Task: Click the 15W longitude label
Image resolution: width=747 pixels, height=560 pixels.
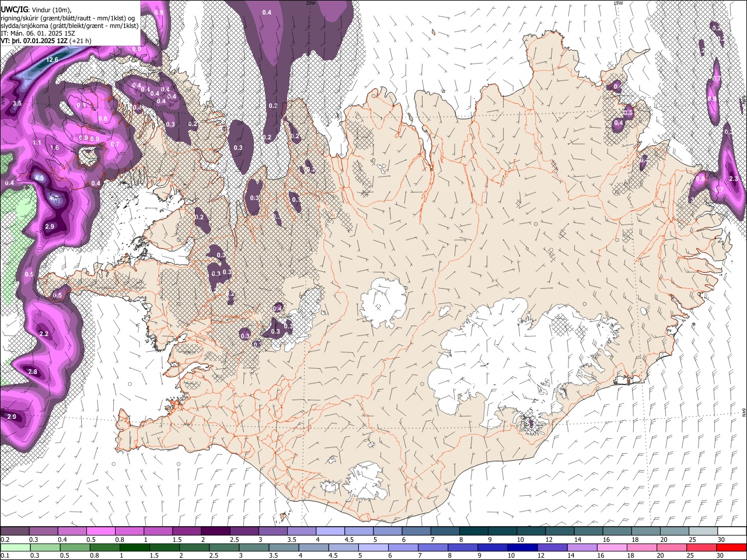Action: tap(618, 3)
